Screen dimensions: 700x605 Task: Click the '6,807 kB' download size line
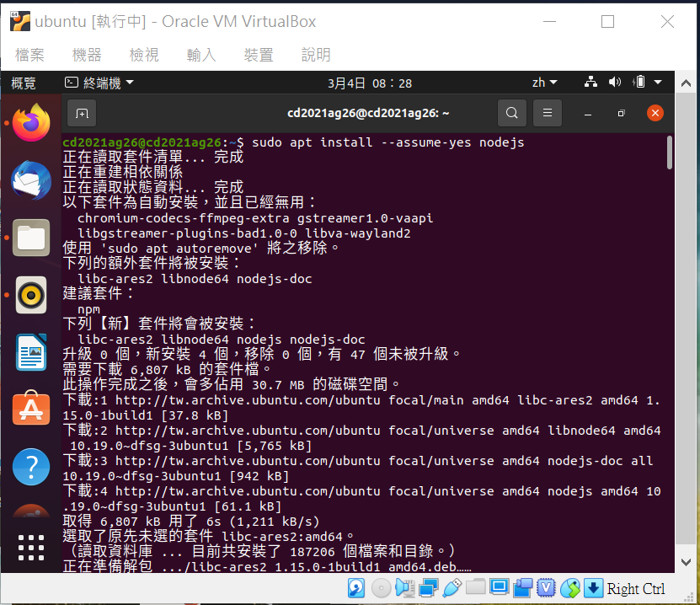167,370
